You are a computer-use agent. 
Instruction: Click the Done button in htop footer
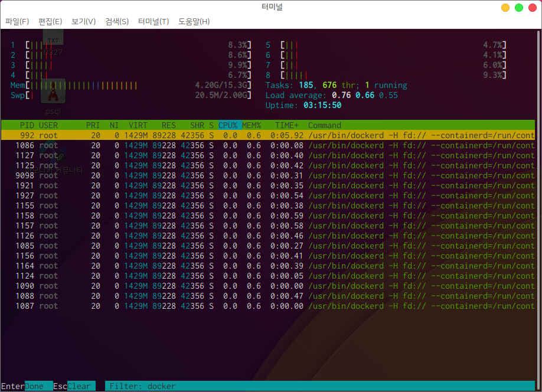point(34,386)
